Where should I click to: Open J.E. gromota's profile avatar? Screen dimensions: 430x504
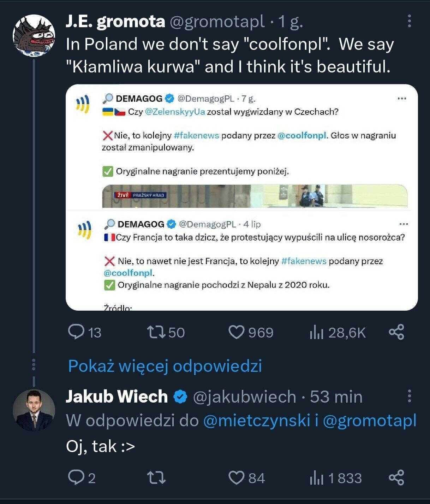(34, 35)
